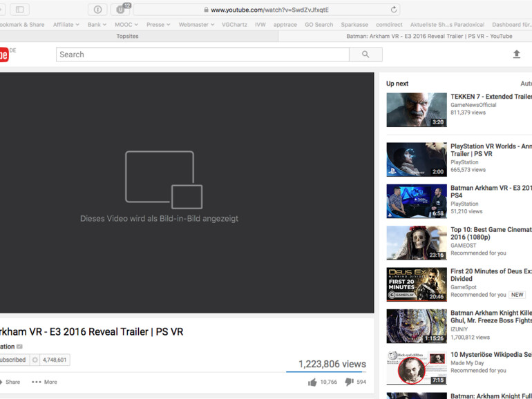Open the Batman Arkham Knight 1:15:26 thumbnail
This screenshot has height=399, width=532.
pos(417,326)
